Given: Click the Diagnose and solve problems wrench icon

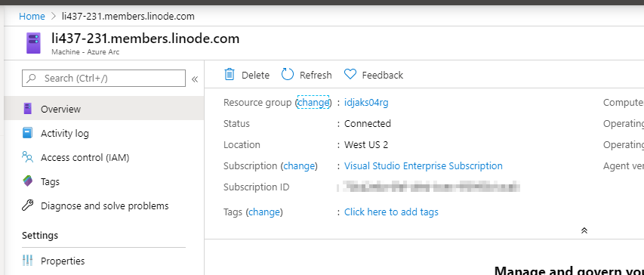Looking at the screenshot, I should 27,205.
